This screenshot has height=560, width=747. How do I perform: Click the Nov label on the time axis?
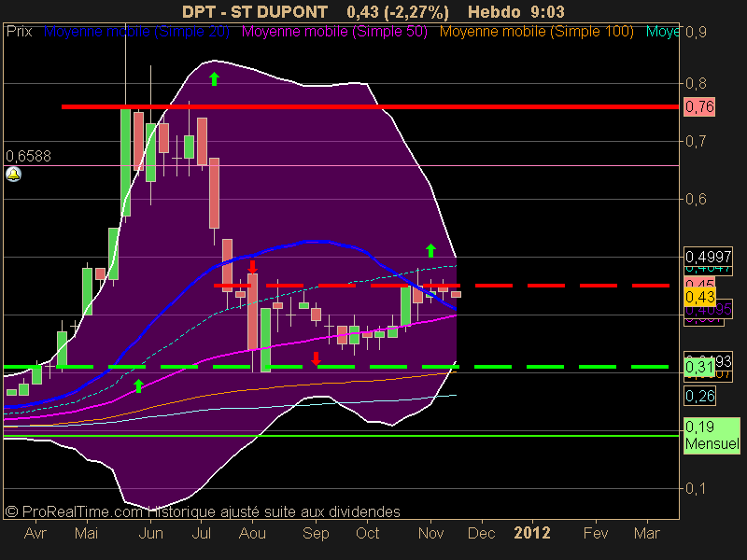tap(430, 533)
